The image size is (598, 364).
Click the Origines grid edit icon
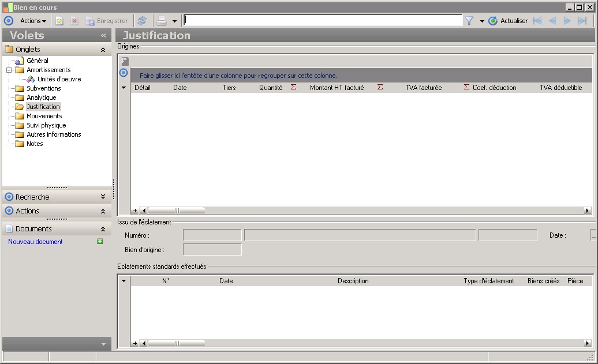[x=125, y=61]
